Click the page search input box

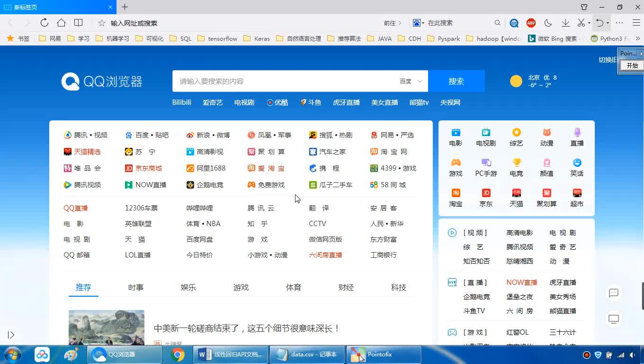(284, 82)
